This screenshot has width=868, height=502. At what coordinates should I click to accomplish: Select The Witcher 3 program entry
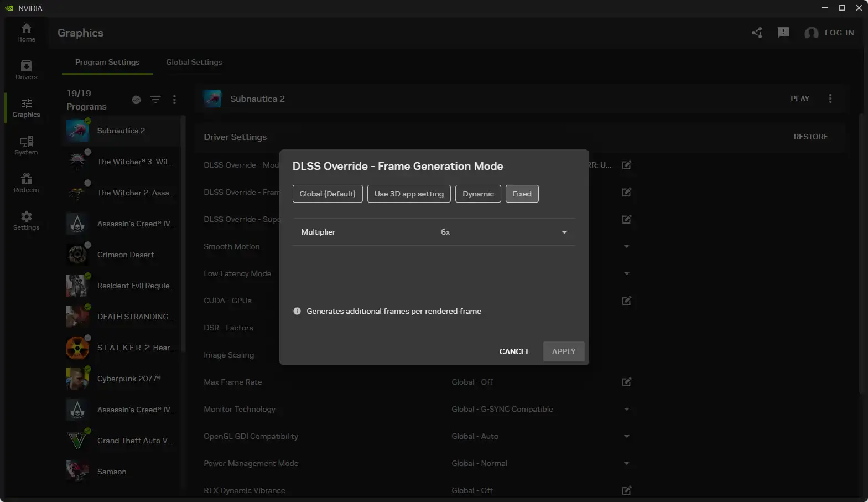pyautogui.click(x=121, y=162)
